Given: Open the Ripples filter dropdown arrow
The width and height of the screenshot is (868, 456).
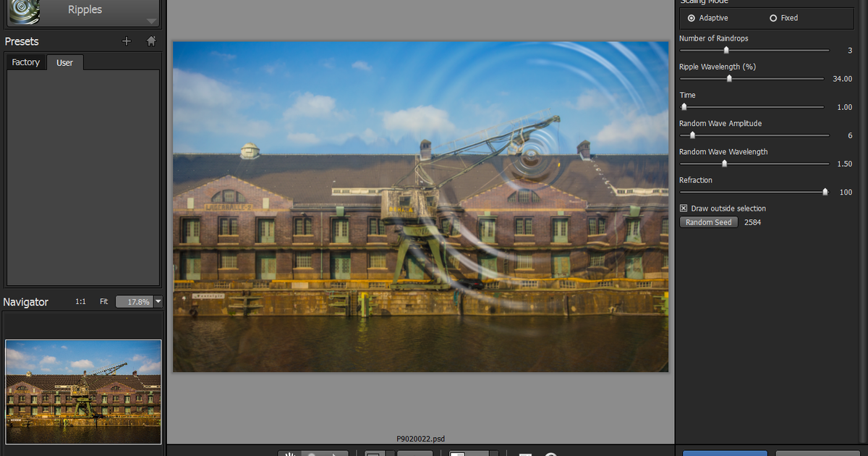Looking at the screenshot, I should 151,21.
